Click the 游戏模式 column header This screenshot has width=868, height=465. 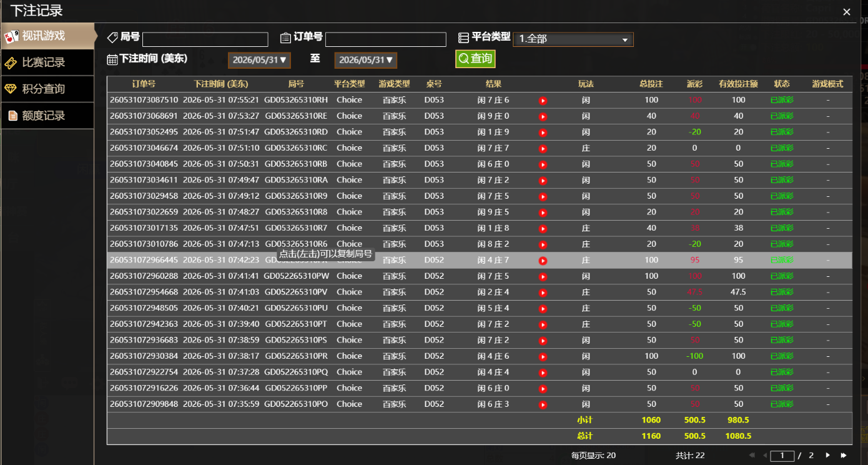pos(827,84)
